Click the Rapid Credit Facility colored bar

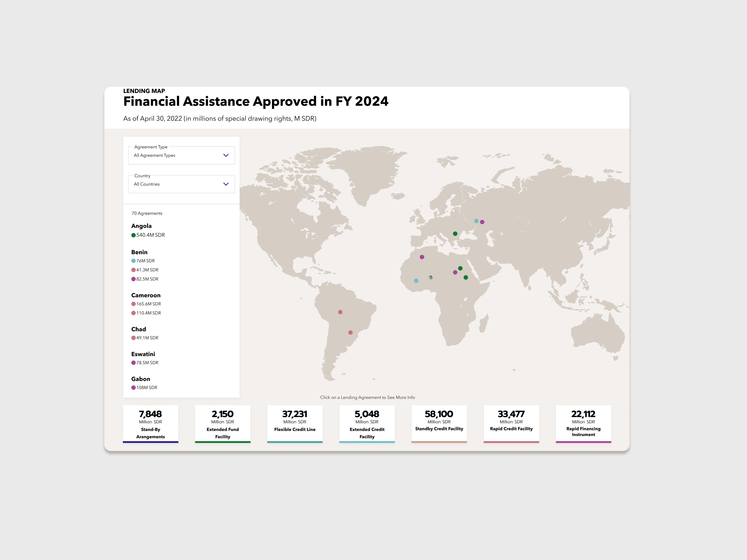(511, 442)
